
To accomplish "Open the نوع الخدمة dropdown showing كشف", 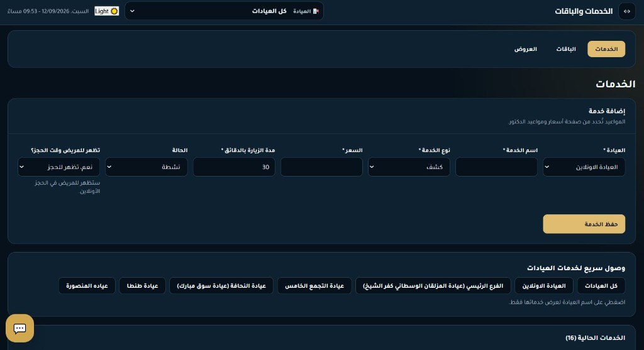I will click(x=409, y=167).
